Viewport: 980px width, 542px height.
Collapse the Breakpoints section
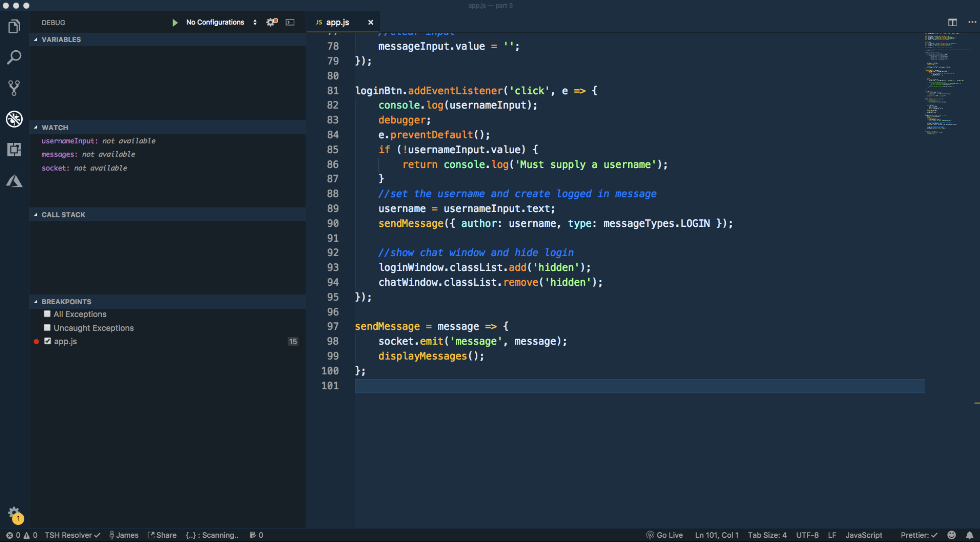36,301
